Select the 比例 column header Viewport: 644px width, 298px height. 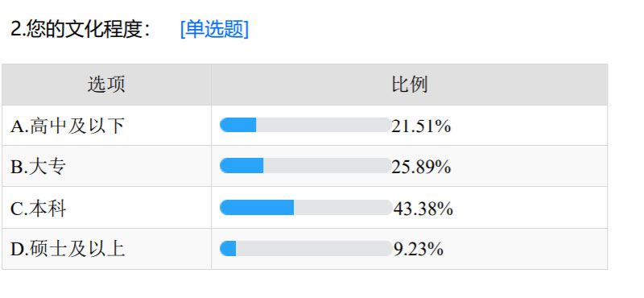click(410, 85)
